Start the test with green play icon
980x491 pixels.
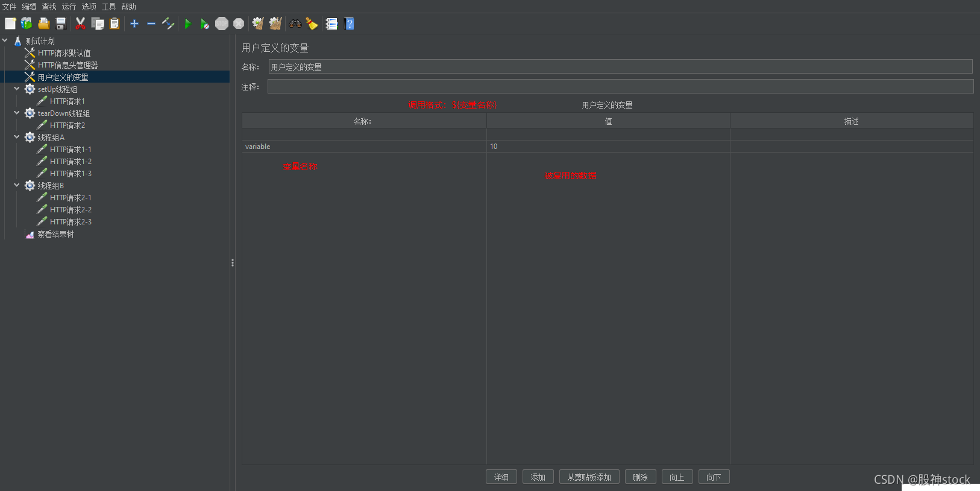187,24
